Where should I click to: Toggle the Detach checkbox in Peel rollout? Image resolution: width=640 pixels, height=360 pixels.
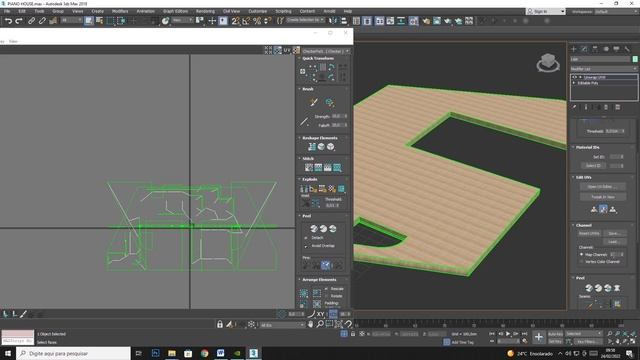click(306, 238)
